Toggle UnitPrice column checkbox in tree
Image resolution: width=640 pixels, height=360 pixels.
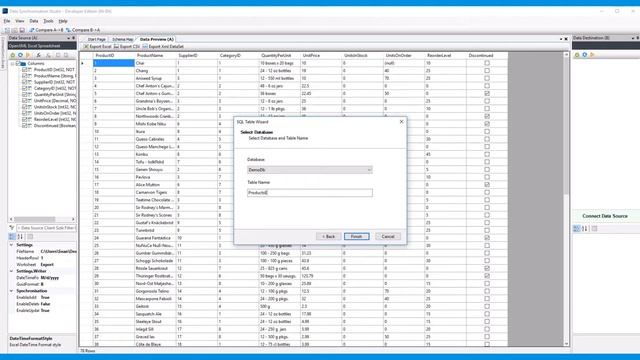click(24, 100)
